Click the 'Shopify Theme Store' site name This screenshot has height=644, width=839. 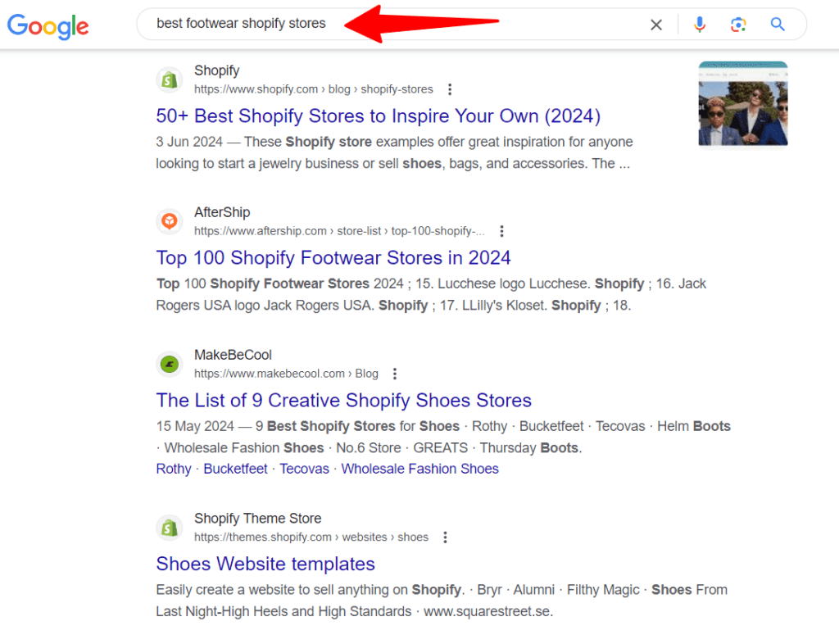258,519
